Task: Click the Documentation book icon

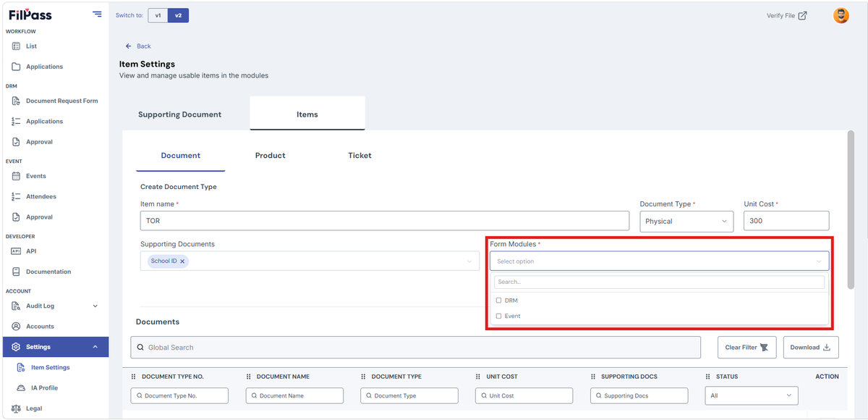Action: (16, 272)
